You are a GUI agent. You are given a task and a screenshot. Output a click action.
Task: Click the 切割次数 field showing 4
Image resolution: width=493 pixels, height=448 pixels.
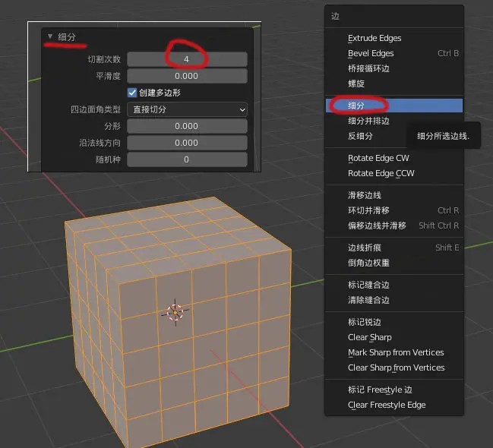click(x=187, y=59)
